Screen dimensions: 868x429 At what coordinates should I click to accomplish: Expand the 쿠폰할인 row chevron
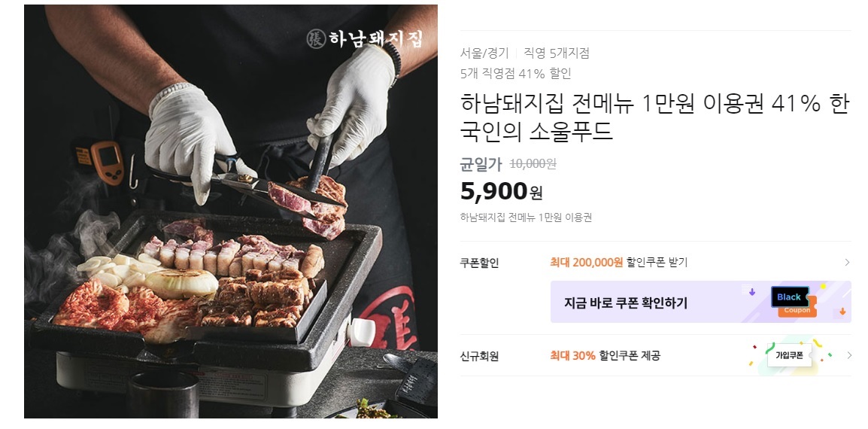(x=847, y=262)
